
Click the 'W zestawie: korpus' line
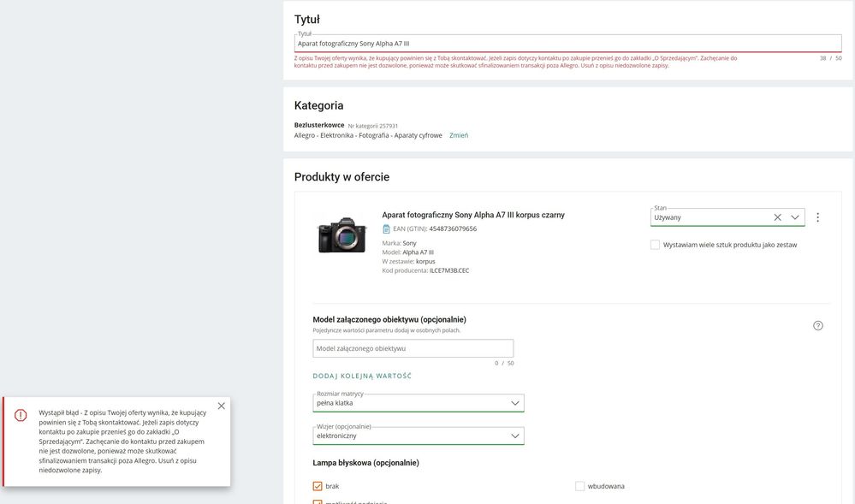click(x=408, y=262)
